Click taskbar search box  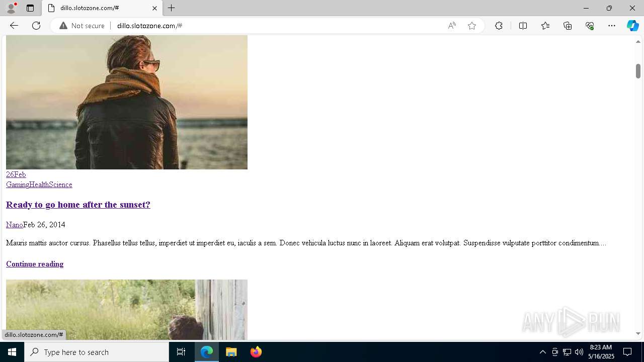pos(97,352)
